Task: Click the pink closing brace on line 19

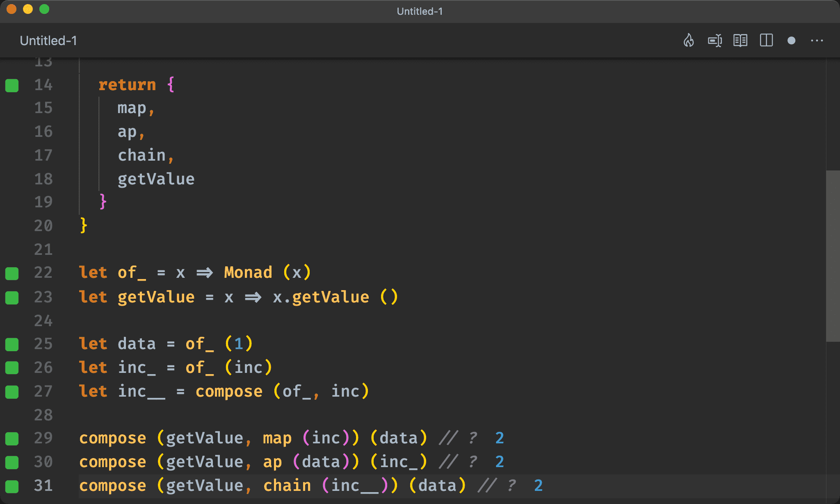Action: 103,202
